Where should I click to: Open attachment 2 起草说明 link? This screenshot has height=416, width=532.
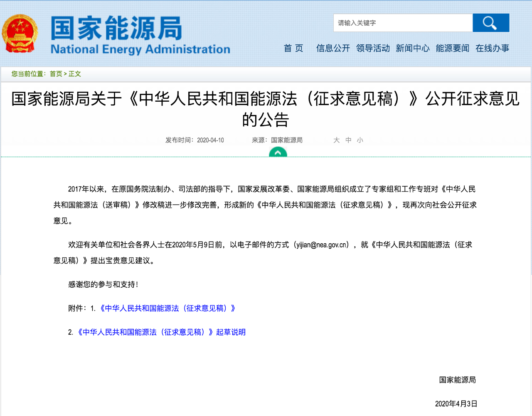pyautogui.click(x=161, y=332)
